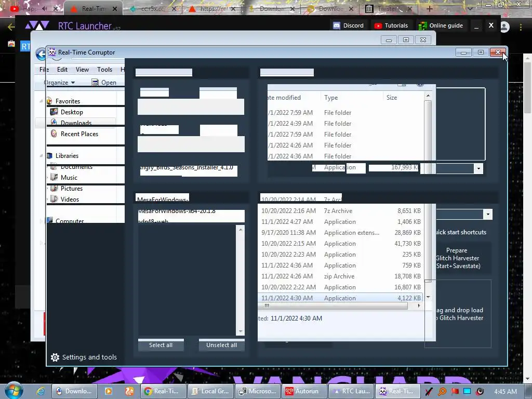Click the 4:45 AM taskbar clock

(505, 391)
